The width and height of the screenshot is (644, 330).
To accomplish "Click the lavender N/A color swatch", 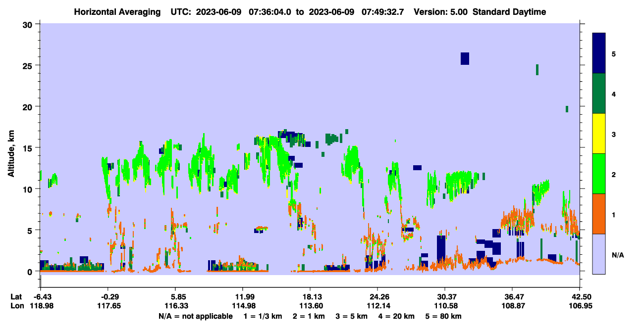I will pos(599,254).
